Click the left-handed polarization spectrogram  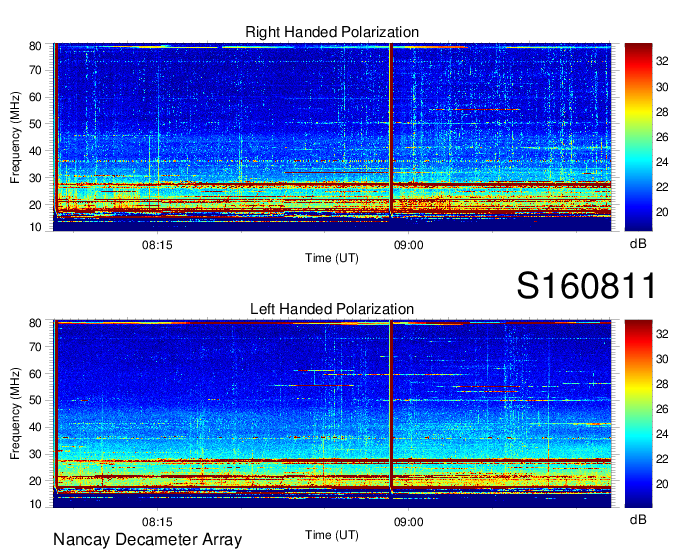coord(332,414)
